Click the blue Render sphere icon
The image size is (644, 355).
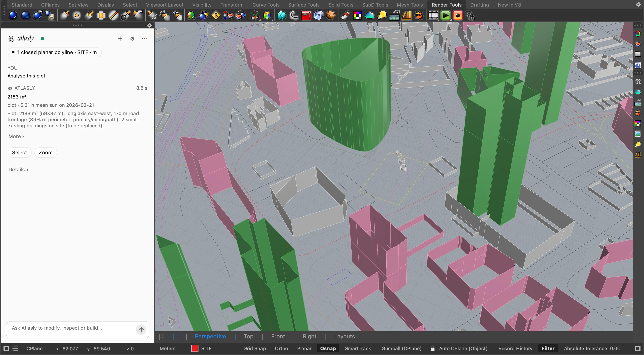point(13,16)
